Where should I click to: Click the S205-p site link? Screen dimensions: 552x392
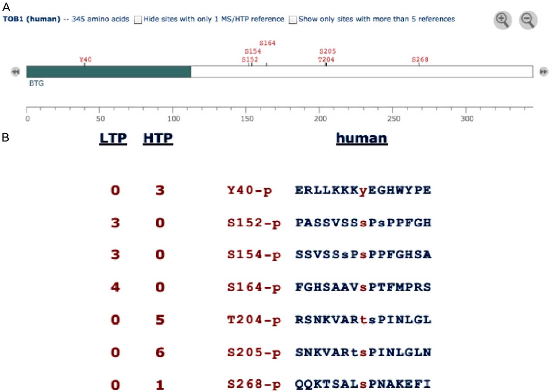[x=254, y=352]
